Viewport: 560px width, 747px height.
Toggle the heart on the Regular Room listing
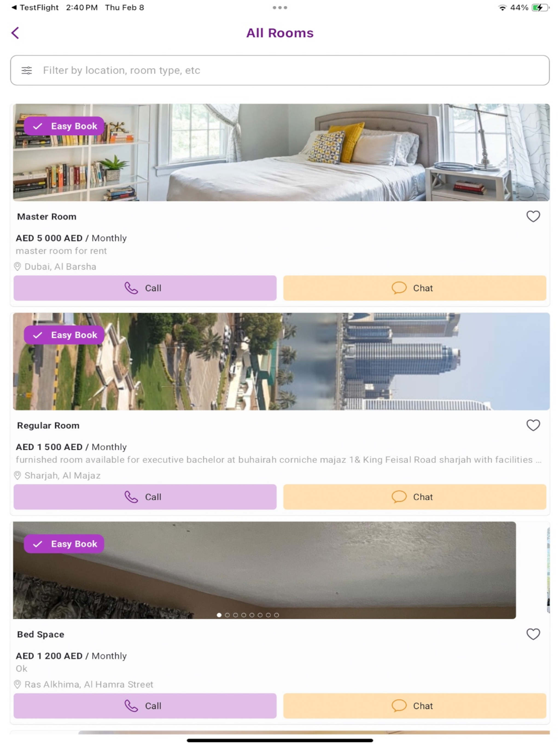533,425
